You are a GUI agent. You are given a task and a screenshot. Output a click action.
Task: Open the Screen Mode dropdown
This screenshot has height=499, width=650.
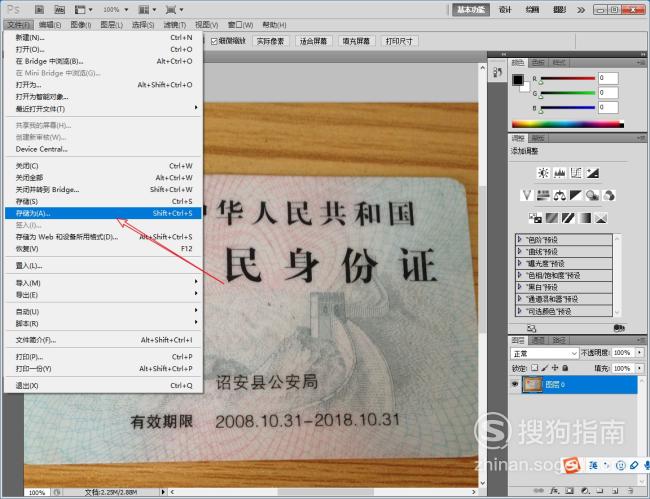click(175, 9)
